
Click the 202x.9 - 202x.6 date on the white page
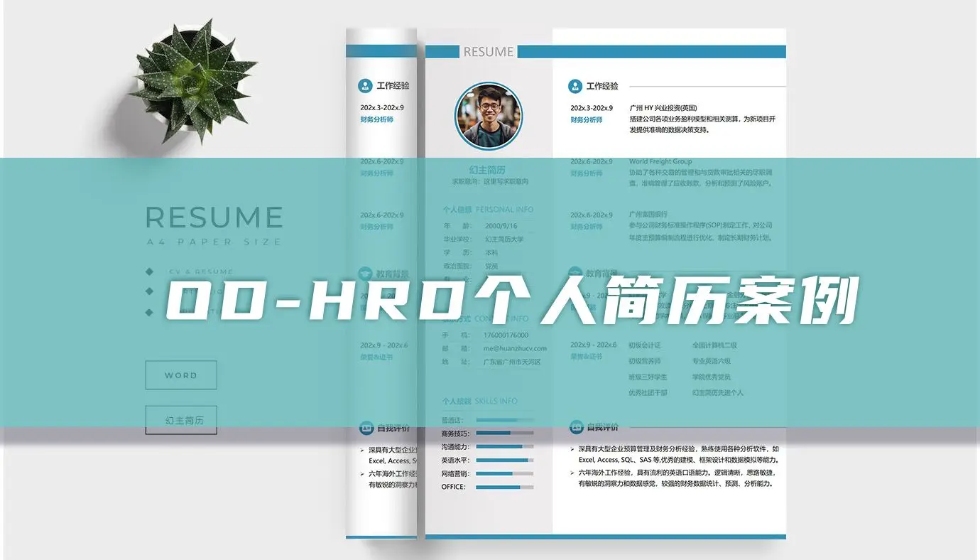coord(594,345)
